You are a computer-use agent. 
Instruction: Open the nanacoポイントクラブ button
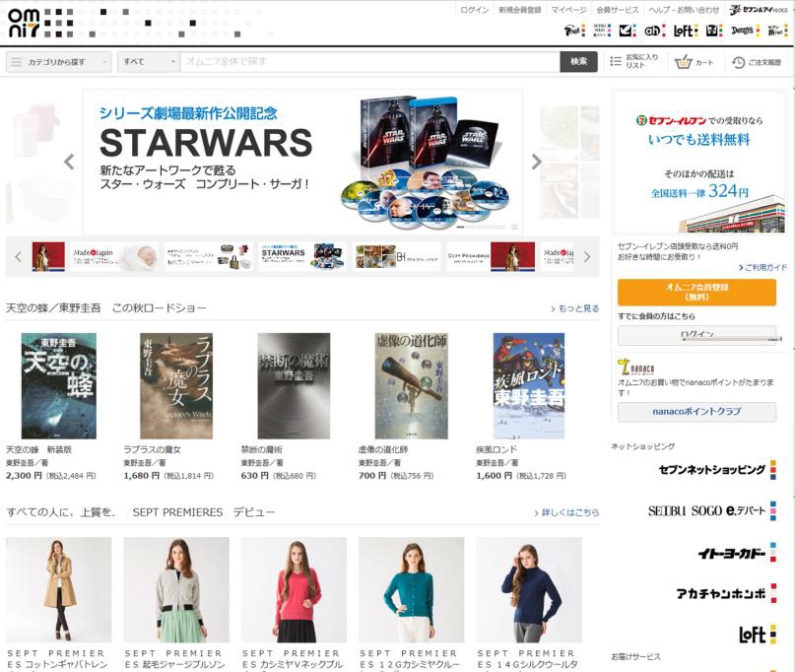click(x=696, y=411)
